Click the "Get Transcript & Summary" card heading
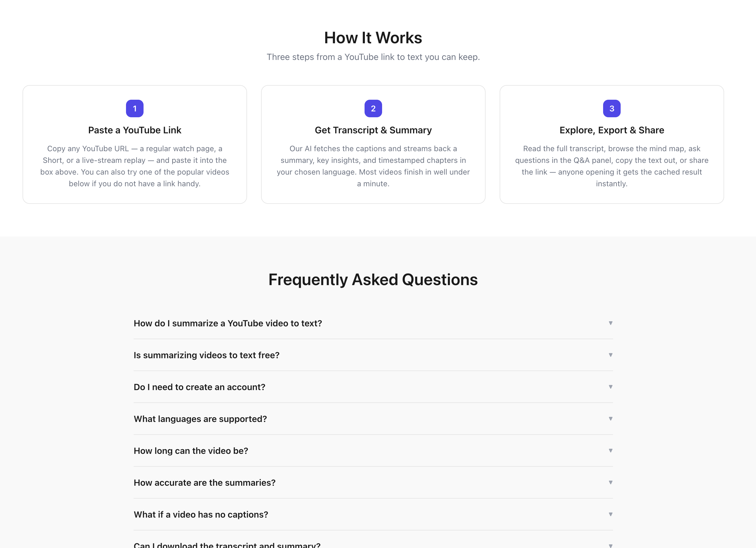The image size is (756, 548). tap(373, 130)
